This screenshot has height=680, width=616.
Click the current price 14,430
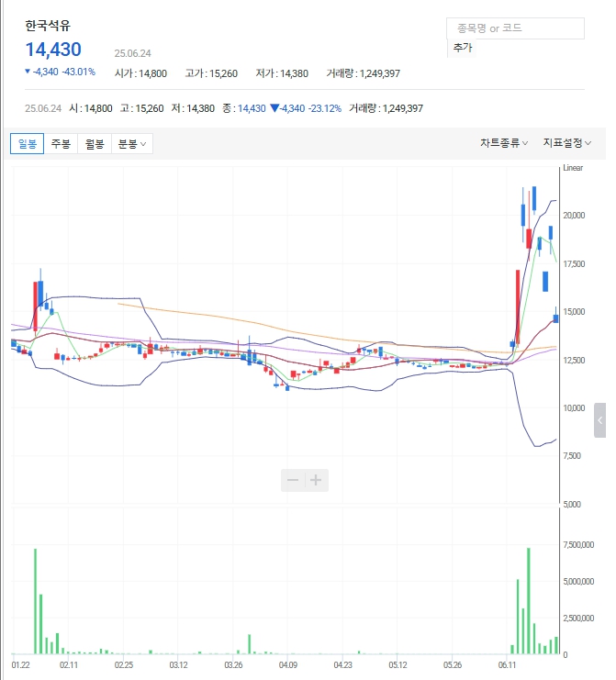53,50
